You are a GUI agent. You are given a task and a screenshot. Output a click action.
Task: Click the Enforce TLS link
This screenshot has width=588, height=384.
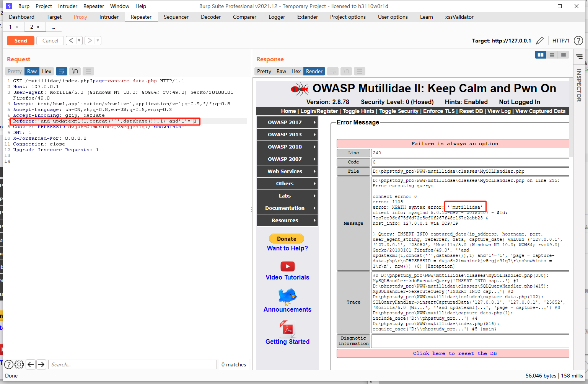click(439, 111)
